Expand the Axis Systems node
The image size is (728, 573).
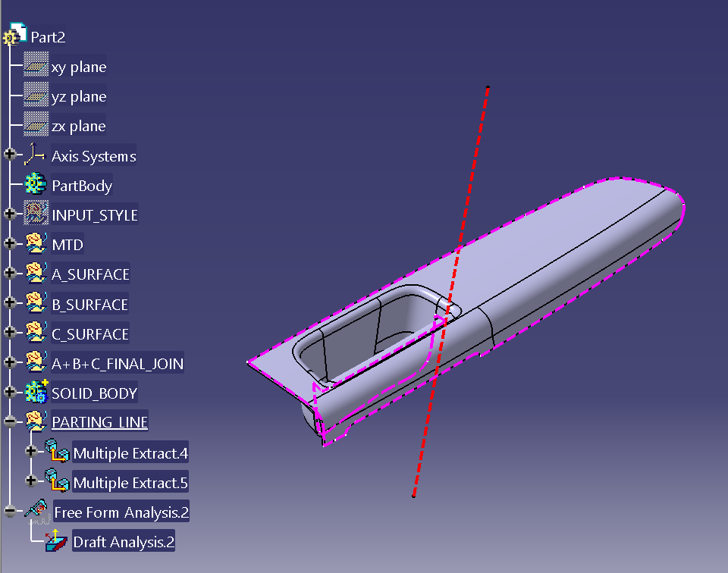(10, 154)
